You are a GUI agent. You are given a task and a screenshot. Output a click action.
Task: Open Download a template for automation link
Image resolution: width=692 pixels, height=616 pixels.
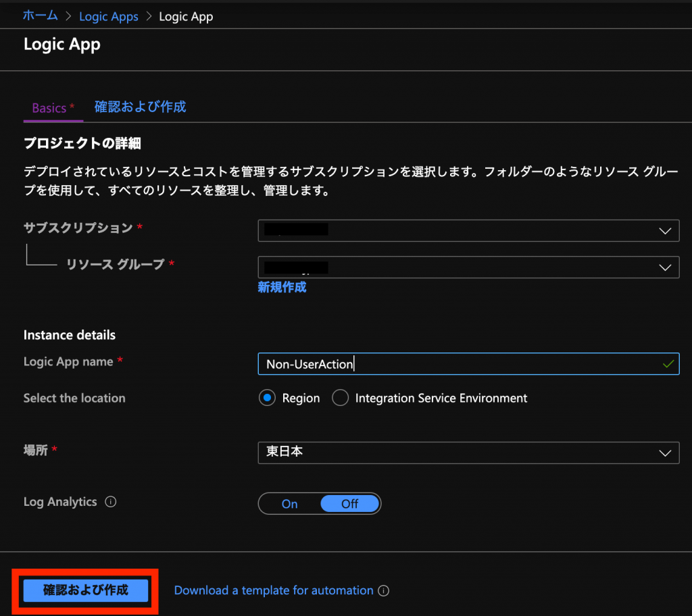(x=274, y=590)
